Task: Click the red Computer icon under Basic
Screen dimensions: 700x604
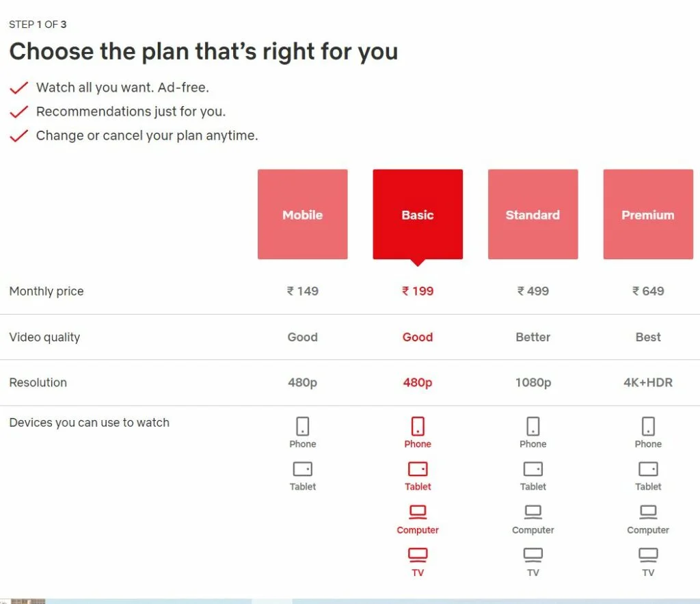Action: pyautogui.click(x=418, y=512)
